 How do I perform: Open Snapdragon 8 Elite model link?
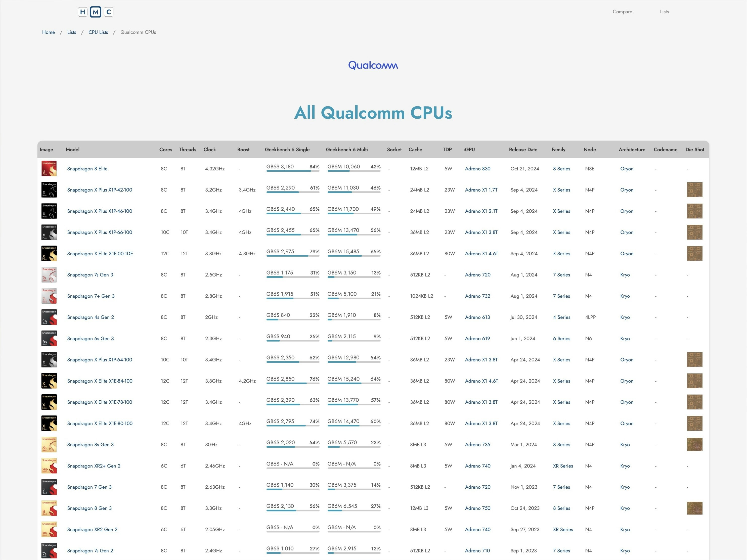point(87,169)
